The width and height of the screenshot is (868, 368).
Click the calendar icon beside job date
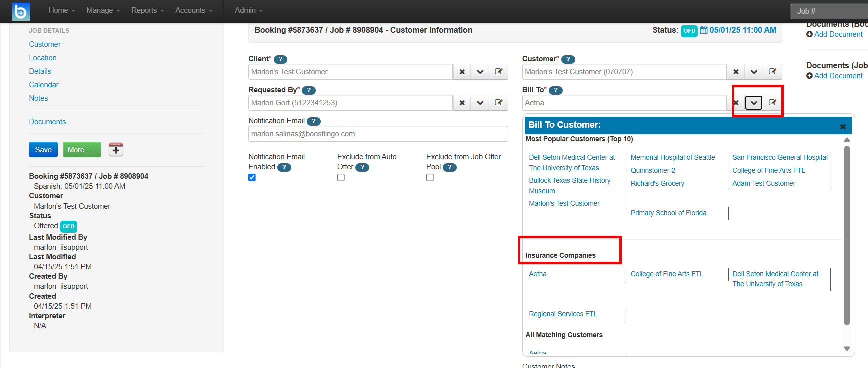click(x=704, y=30)
